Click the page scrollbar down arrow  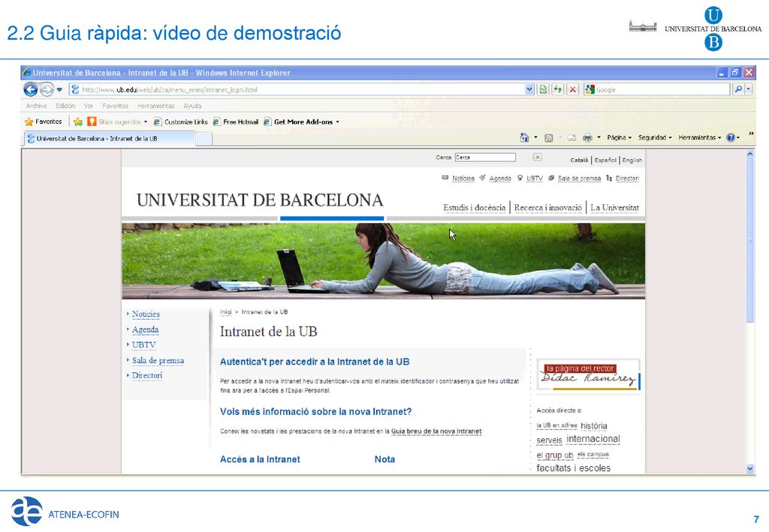pyautogui.click(x=750, y=469)
